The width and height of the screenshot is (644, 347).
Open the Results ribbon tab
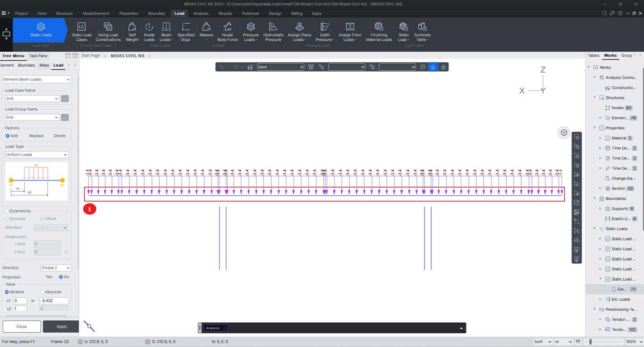pos(225,13)
